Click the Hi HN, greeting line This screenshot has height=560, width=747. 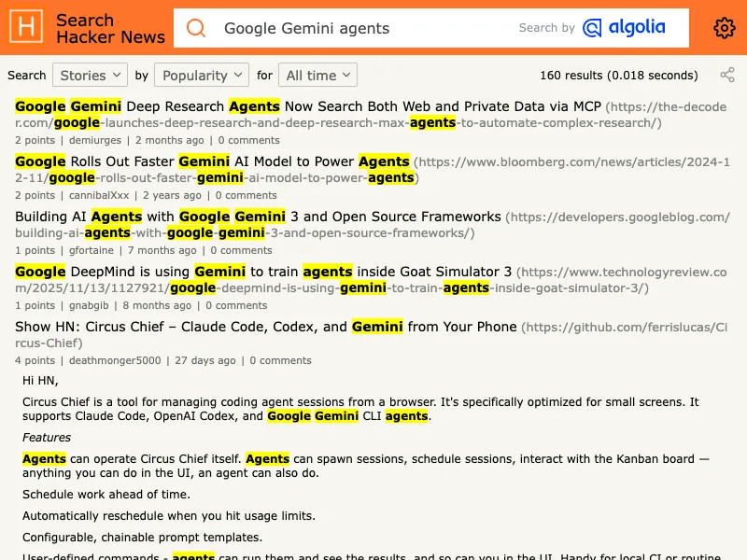coord(40,381)
